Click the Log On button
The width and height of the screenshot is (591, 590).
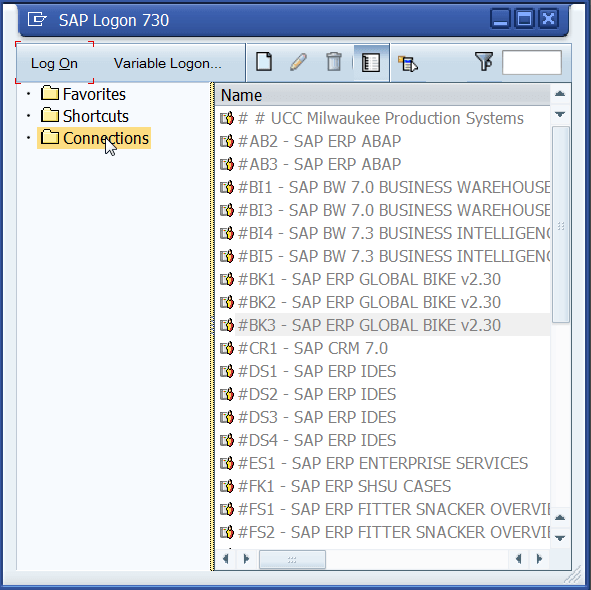pos(54,63)
